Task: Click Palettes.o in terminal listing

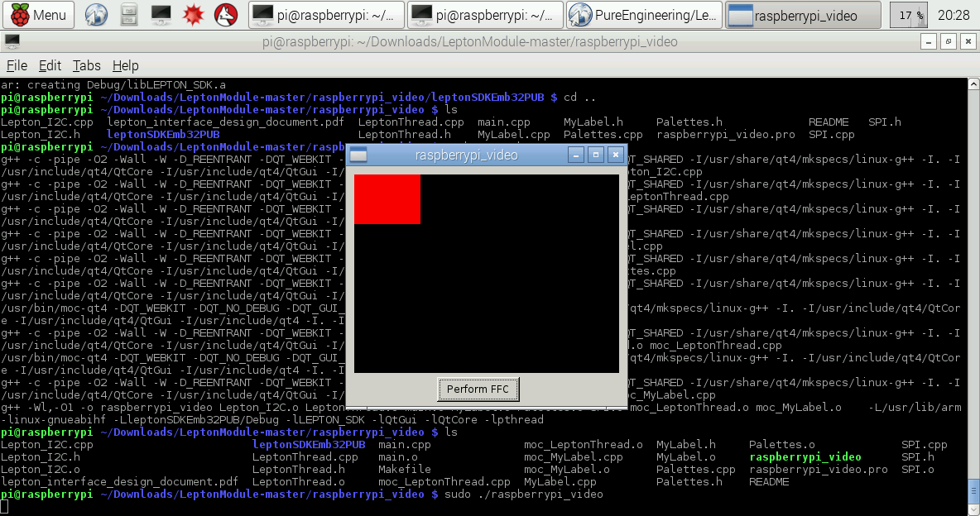Action: tap(782, 444)
